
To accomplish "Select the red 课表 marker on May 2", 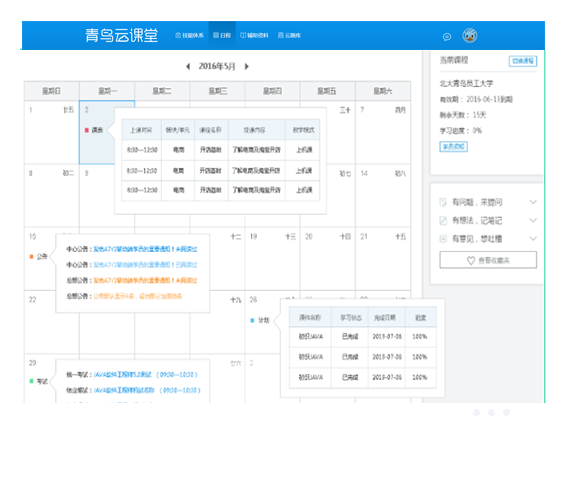I will pyautogui.click(x=94, y=130).
